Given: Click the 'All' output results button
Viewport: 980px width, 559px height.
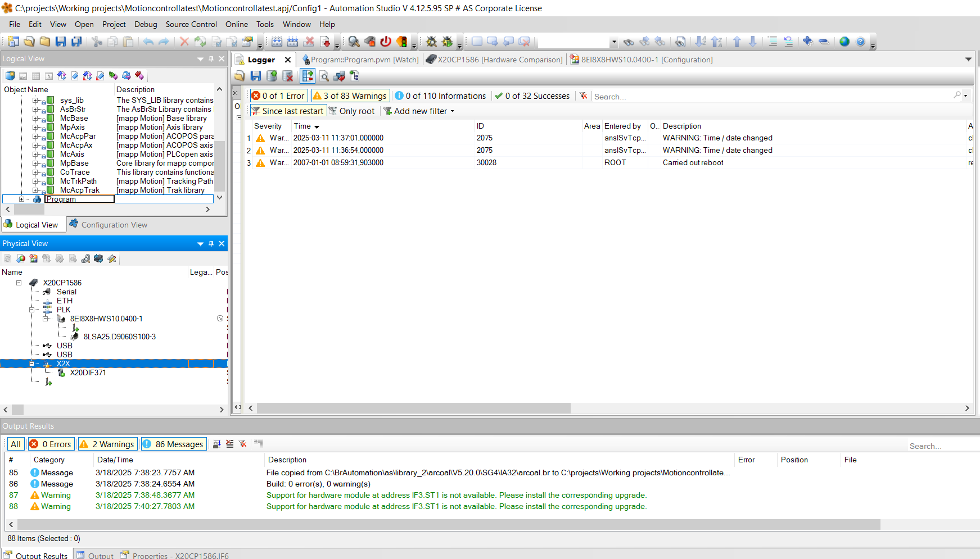Looking at the screenshot, I should (x=16, y=444).
